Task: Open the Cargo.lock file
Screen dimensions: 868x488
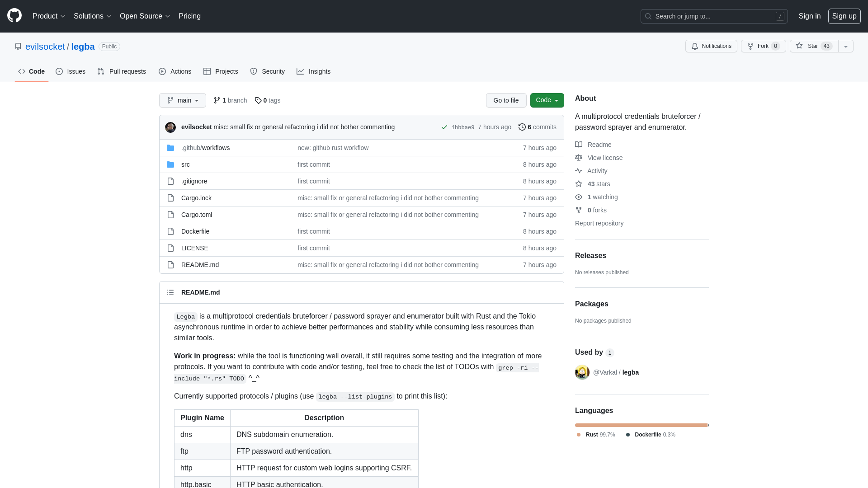Action: (196, 198)
